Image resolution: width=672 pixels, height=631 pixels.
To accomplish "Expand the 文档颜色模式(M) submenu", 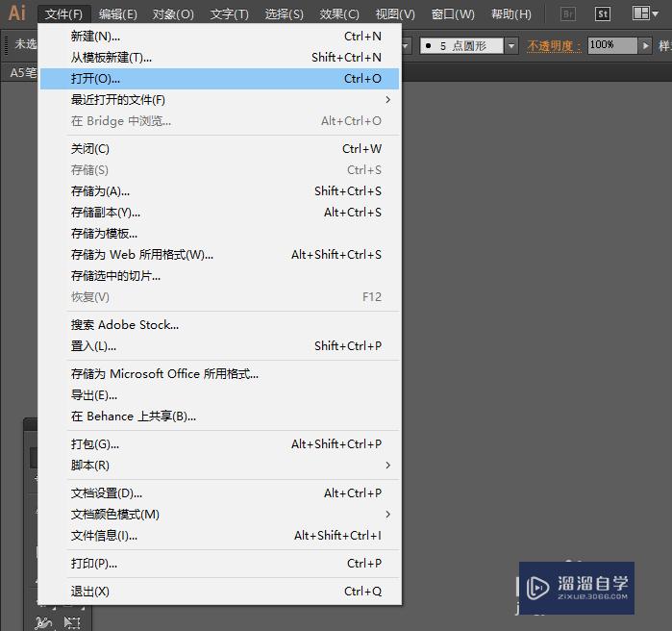I will click(219, 514).
